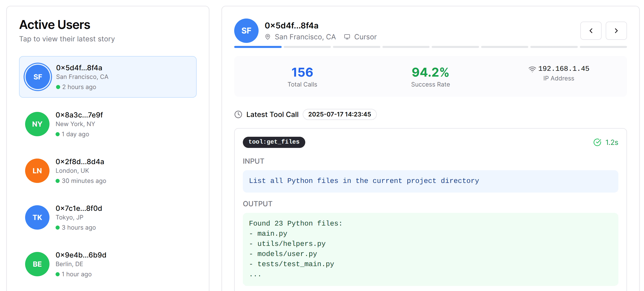The width and height of the screenshot is (644, 291).
Task: Click the 94.2% Success Rate stat
Action: coord(430,76)
